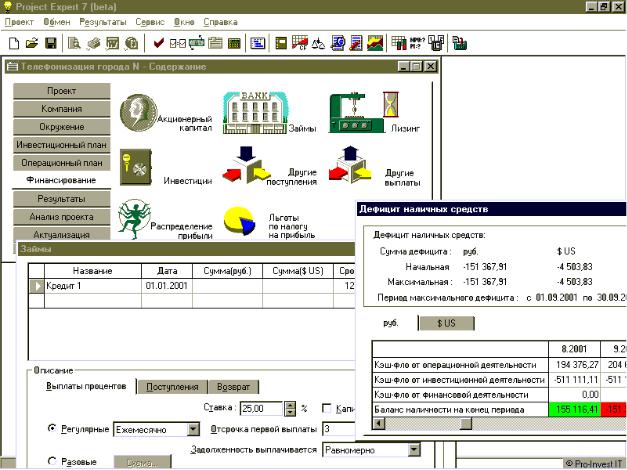627x470 pixels.
Task: Create a new project with the blank page icon
Action: (14, 43)
